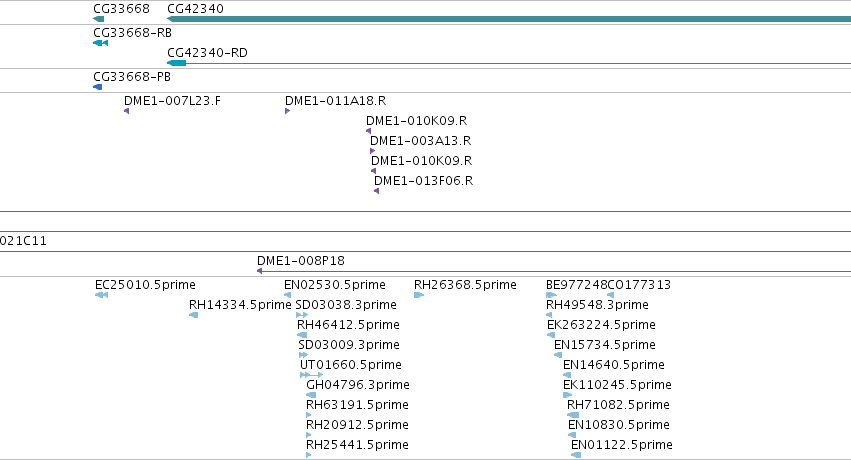Select the CG33668-RB transcript glyph
This screenshot has width=851, height=460.
point(100,43)
